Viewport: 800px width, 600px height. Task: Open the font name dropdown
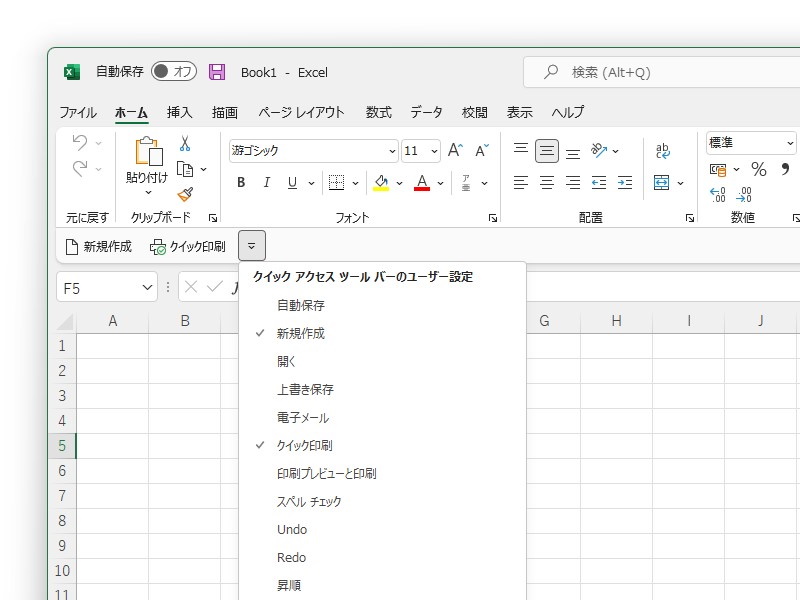393,150
